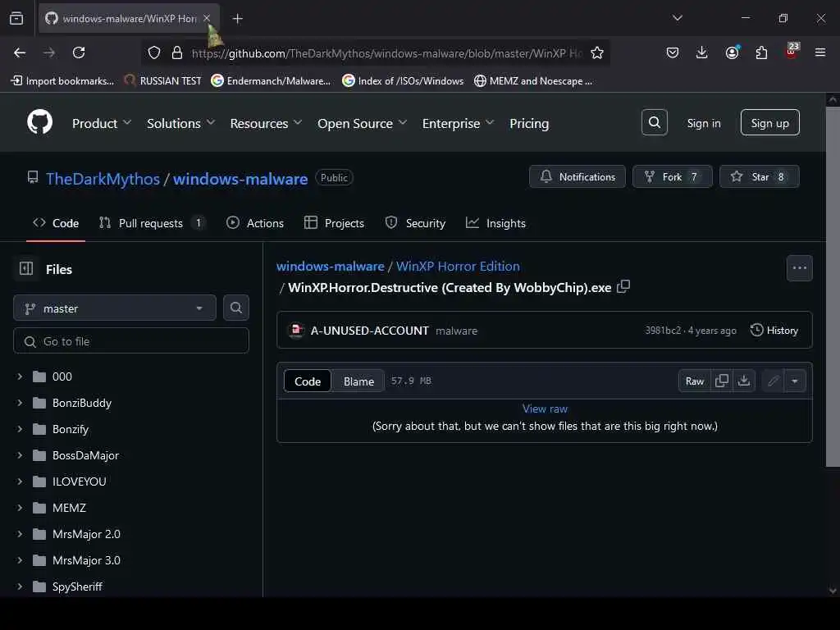The image size is (840, 630).
Task: Fork the repository with the Fork button
Action: pos(673,176)
